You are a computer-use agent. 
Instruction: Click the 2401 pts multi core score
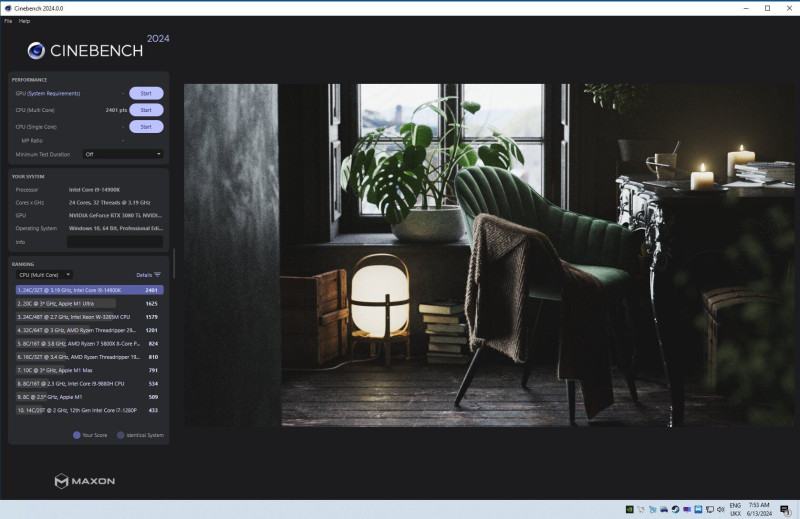pyautogui.click(x=116, y=110)
